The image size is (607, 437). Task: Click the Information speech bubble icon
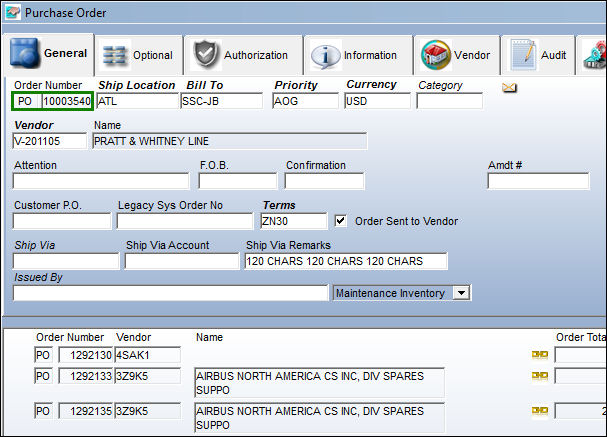(x=325, y=56)
